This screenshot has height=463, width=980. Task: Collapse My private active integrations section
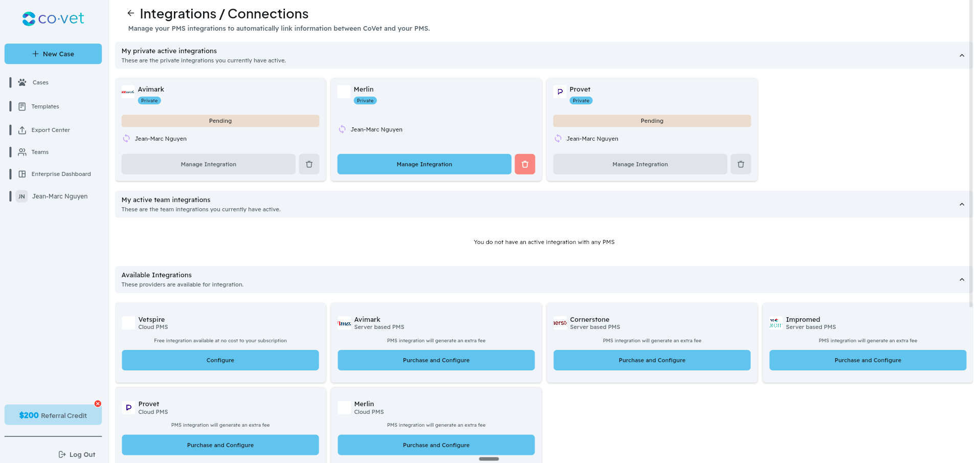click(x=962, y=55)
